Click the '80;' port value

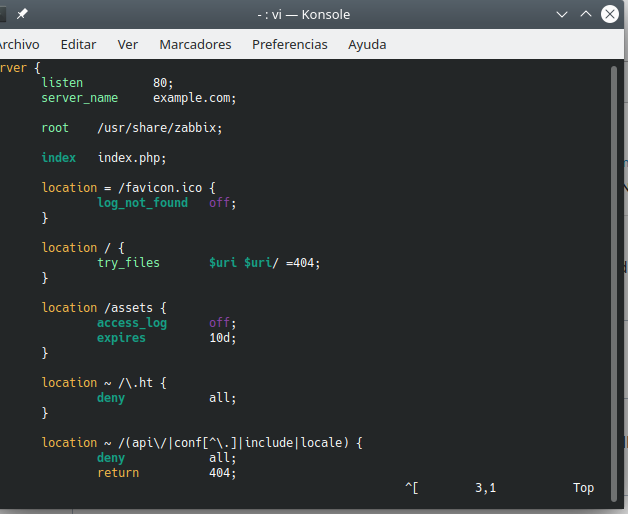[163, 83]
